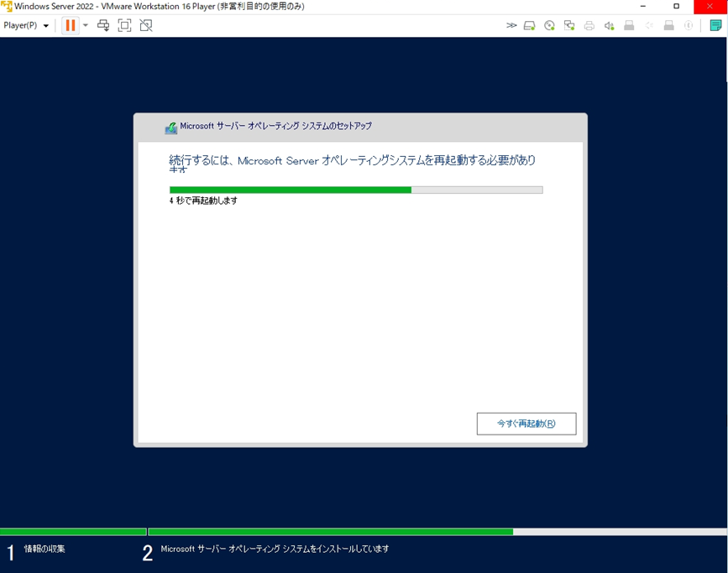The image size is (728, 573).
Task: Click the second USB device icon
Action: 669,25
